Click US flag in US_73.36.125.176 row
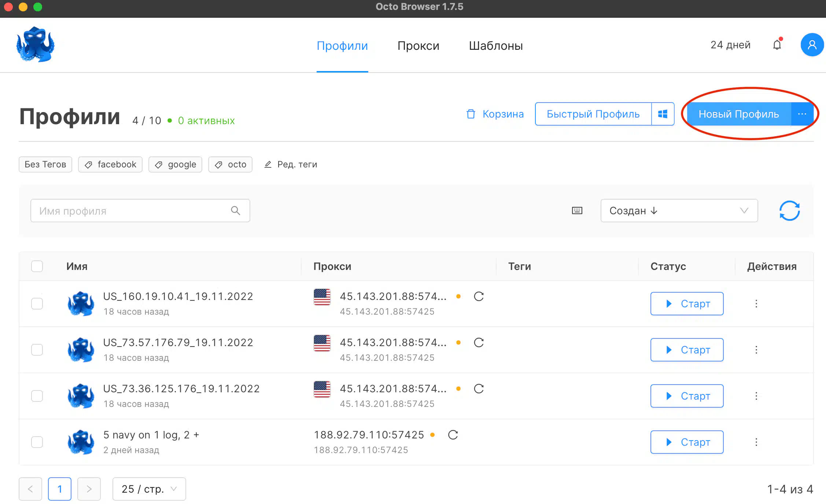Viewport: 826px width, 504px height. click(322, 389)
